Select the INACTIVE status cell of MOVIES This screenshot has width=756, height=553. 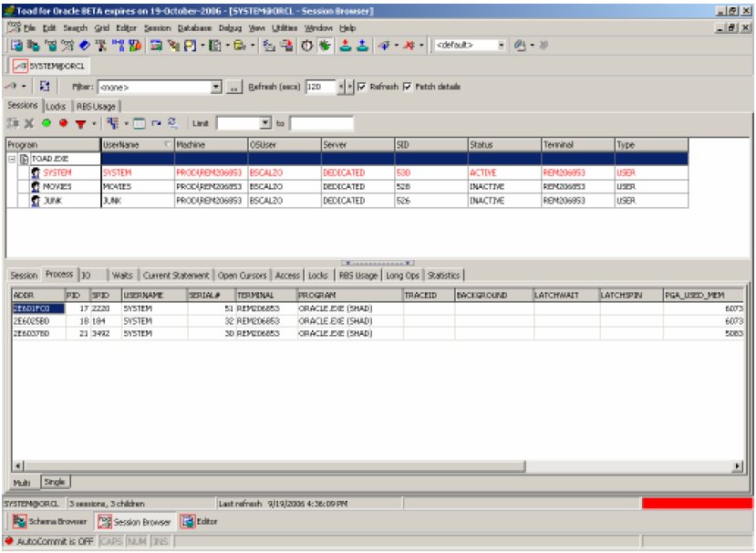(504, 187)
